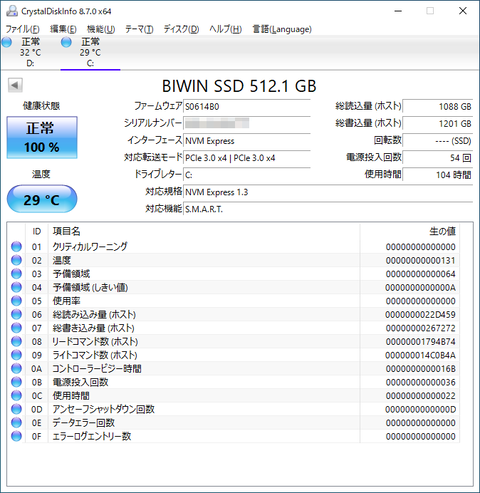Click raw value 000000000000A
The image size is (480, 493).
pos(421,287)
